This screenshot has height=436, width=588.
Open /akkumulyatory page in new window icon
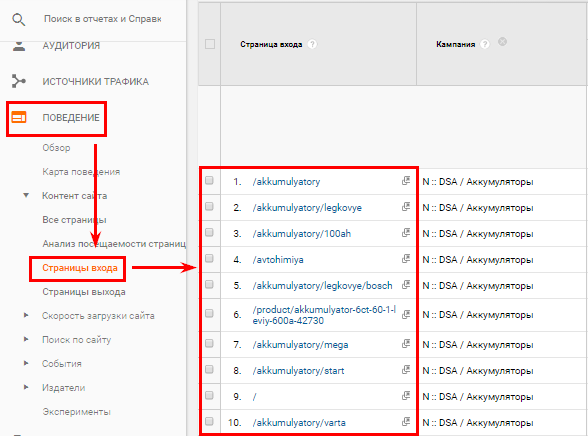[x=406, y=181]
